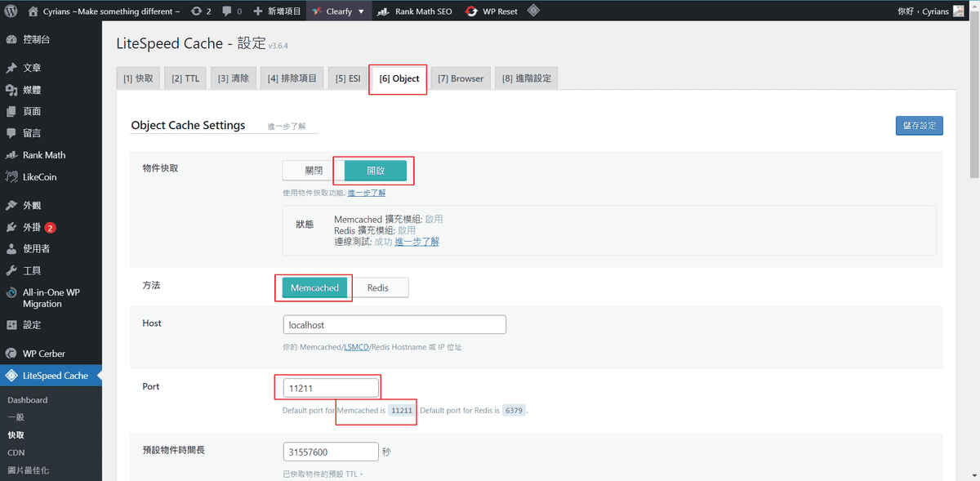Open the LiteSpeed Dashboard submenu
980x481 pixels.
[28, 400]
